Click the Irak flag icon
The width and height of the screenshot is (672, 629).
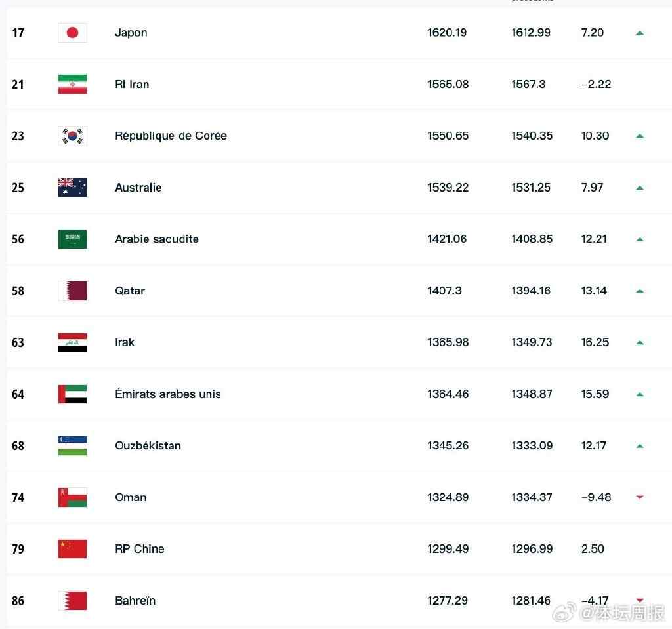click(72, 342)
